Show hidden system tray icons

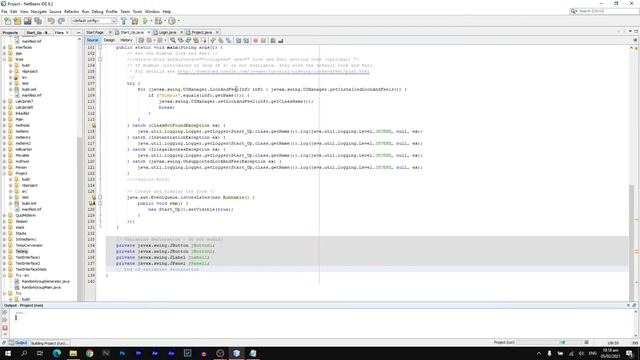click(x=539, y=353)
